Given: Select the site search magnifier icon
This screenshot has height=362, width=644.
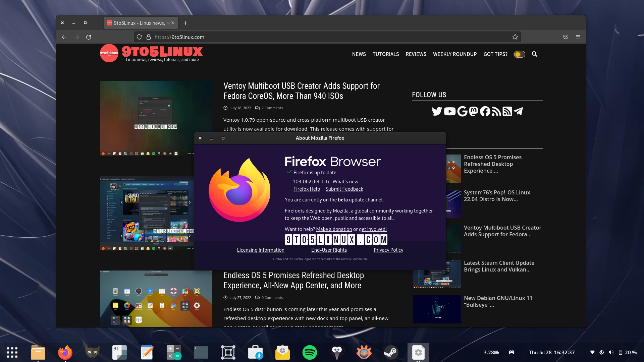Looking at the screenshot, I should (x=535, y=54).
